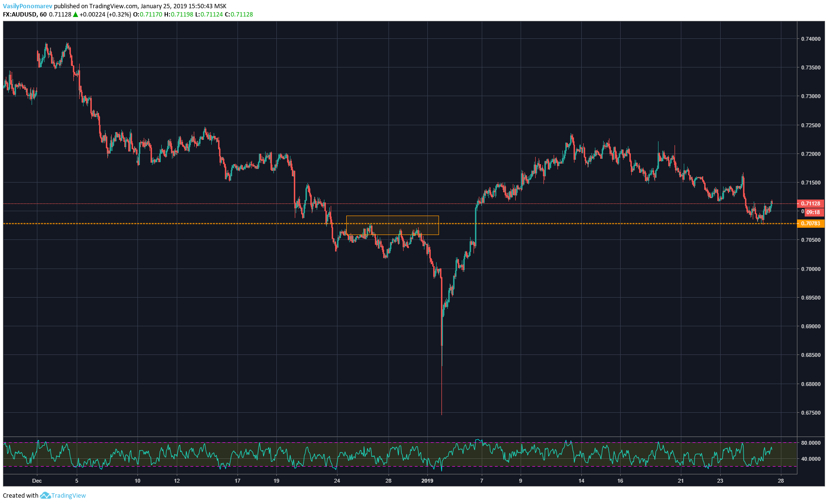Click the 0.74000 price axis label

tap(811, 39)
